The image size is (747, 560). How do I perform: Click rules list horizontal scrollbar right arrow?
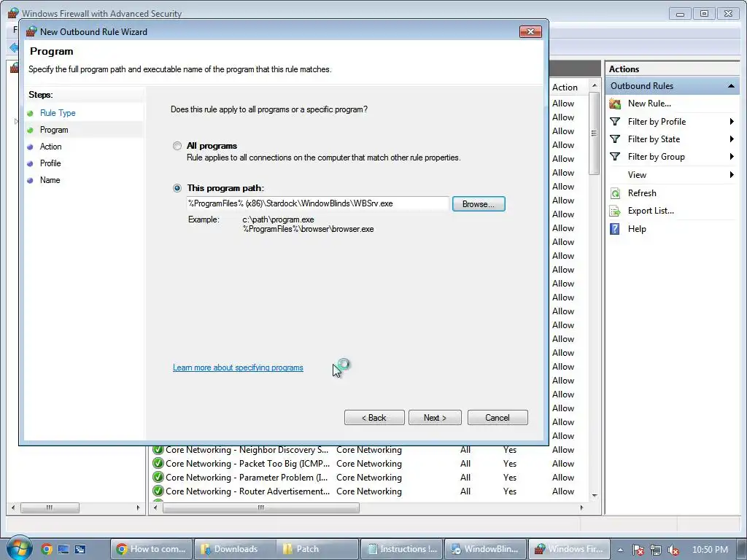tap(581, 507)
